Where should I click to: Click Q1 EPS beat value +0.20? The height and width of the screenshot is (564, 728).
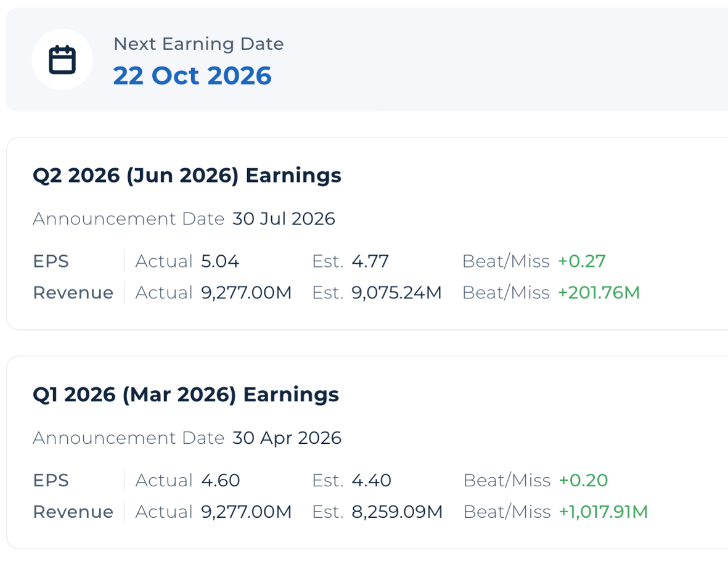coord(584,480)
